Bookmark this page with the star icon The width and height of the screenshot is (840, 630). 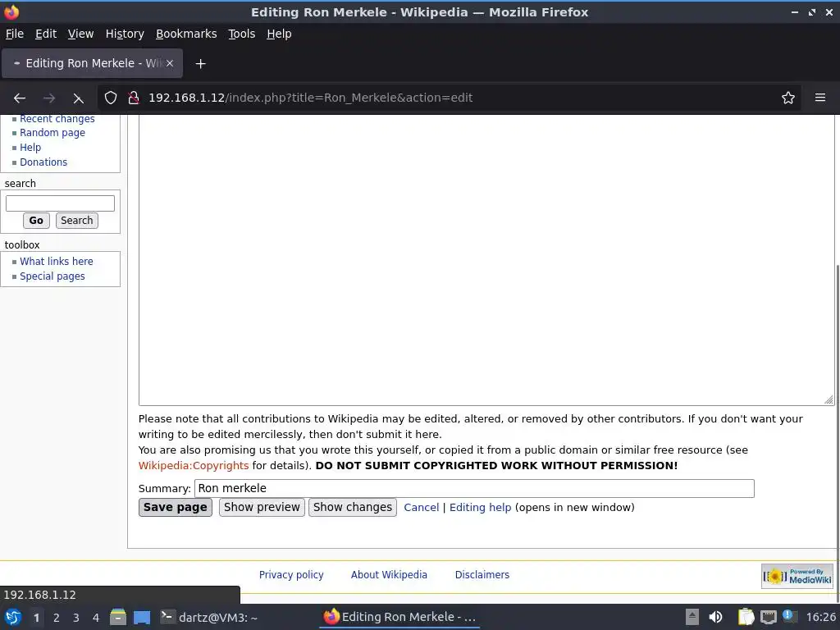[x=788, y=98]
